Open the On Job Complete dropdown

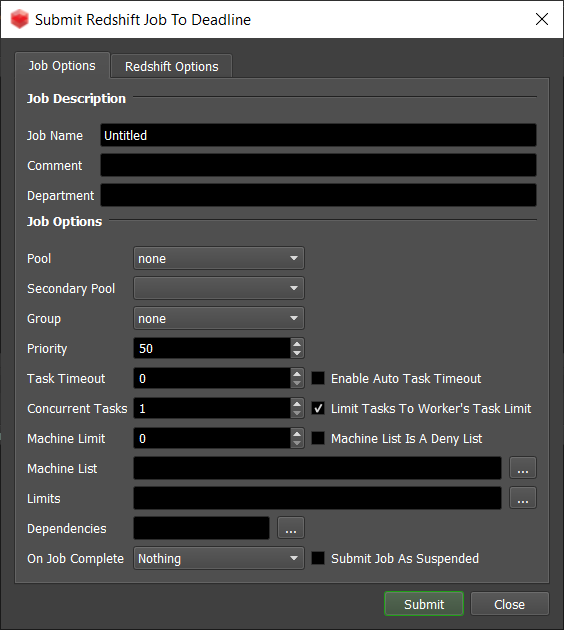click(x=219, y=558)
